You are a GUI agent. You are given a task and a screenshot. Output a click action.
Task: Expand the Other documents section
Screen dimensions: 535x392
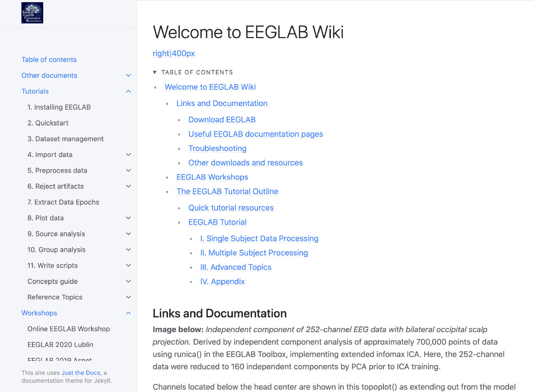click(x=128, y=75)
